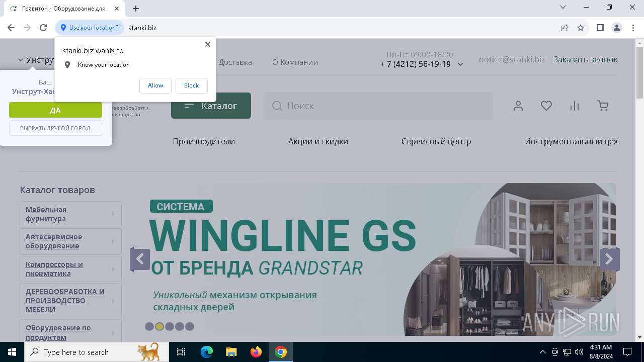Screen dimensions: 644x362
Task: Select the third slider pagination dot
Action: (x=169, y=326)
